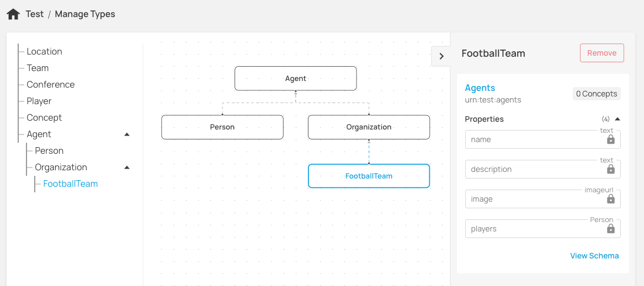Click the home icon in breadcrumb
Image resolution: width=644 pixels, height=286 pixels.
13,14
